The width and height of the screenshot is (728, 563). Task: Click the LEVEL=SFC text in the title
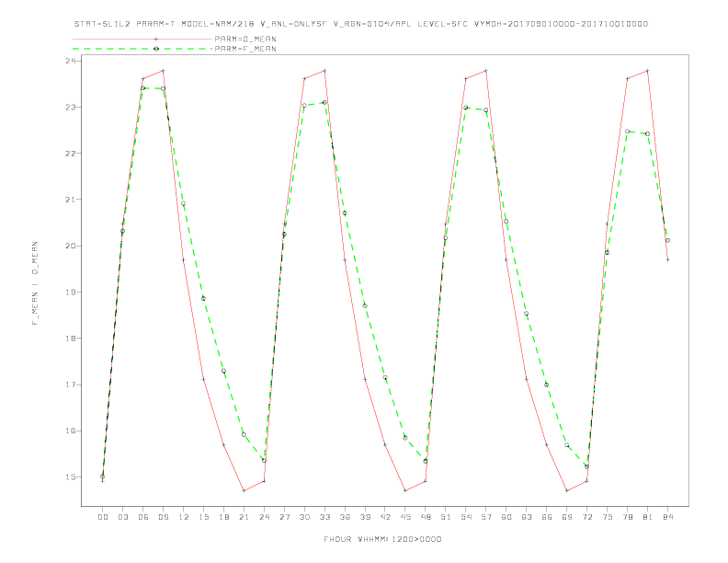point(442,24)
